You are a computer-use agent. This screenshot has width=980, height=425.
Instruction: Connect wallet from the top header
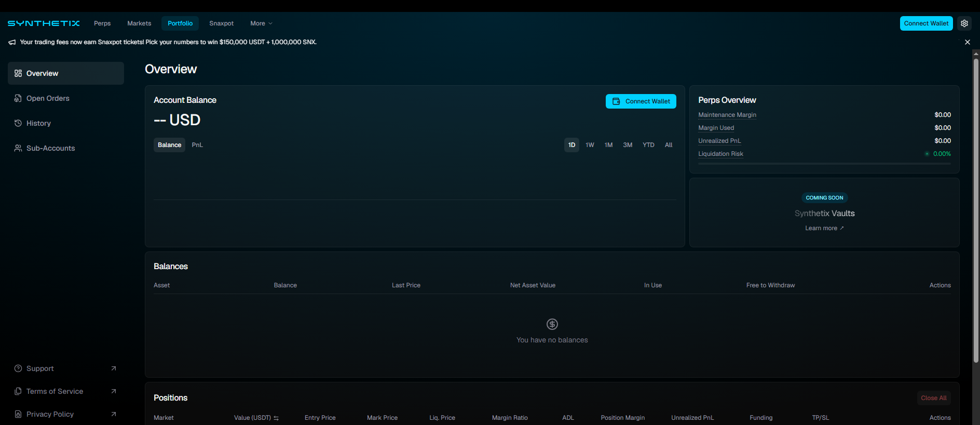926,23
